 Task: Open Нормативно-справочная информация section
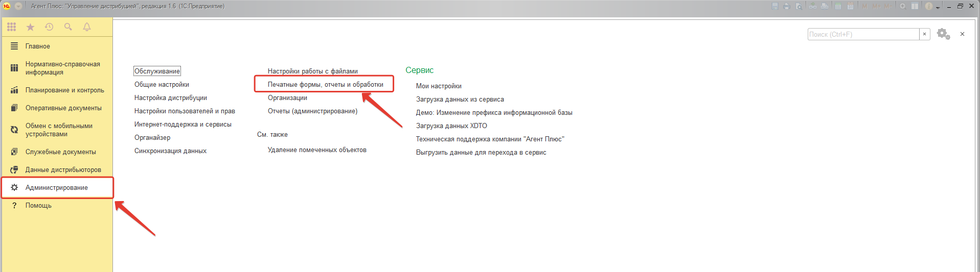click(x=57, y=68)
